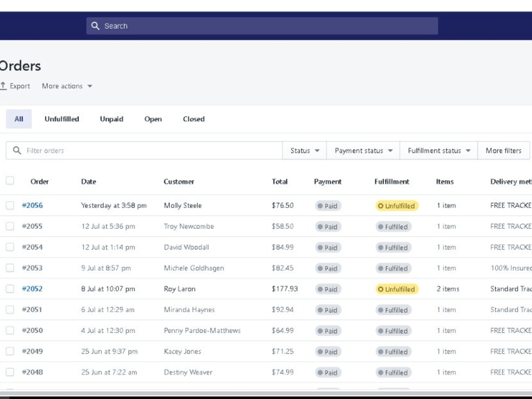Switch to the Open tab
Image resolution: width=532 pixels, height=399 pixels.
153,119
